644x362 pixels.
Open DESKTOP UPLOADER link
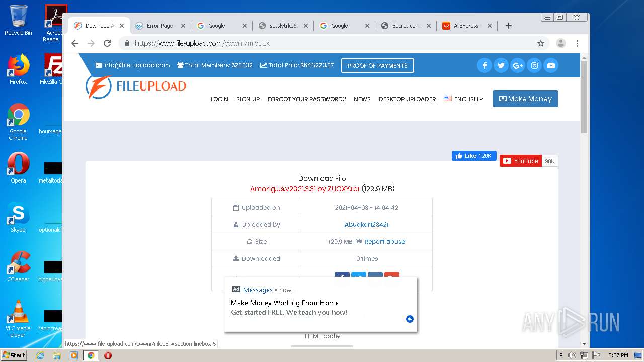coord(408,99)
